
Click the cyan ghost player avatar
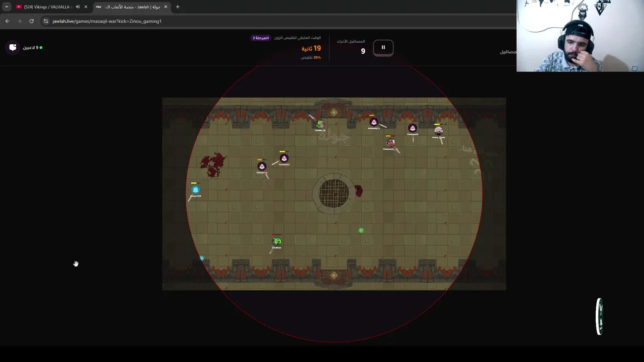[x=196, y=190]
